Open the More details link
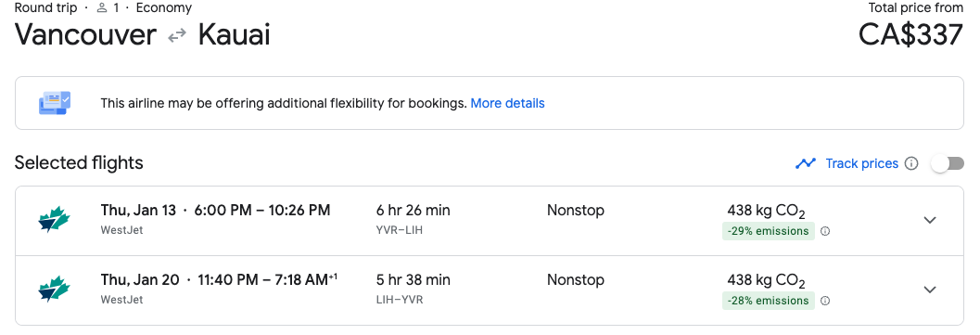The height and width of the screenshot is (335, 980). [x=507, y=103]
